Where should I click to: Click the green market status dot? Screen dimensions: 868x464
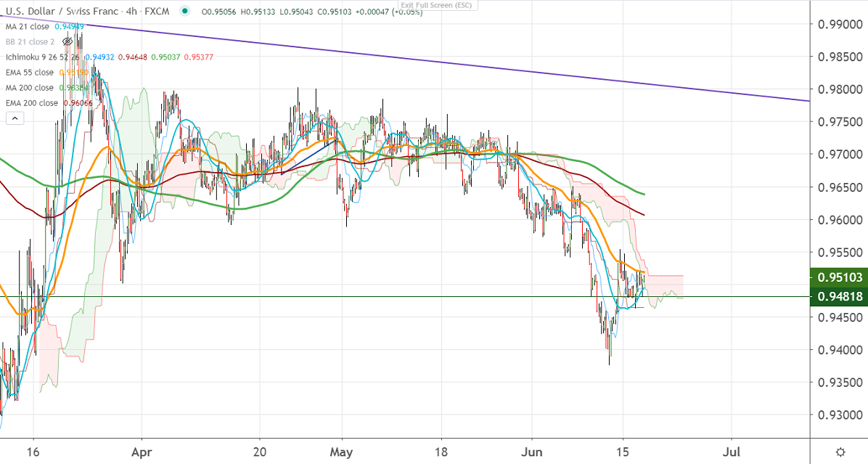coord(185,12)
